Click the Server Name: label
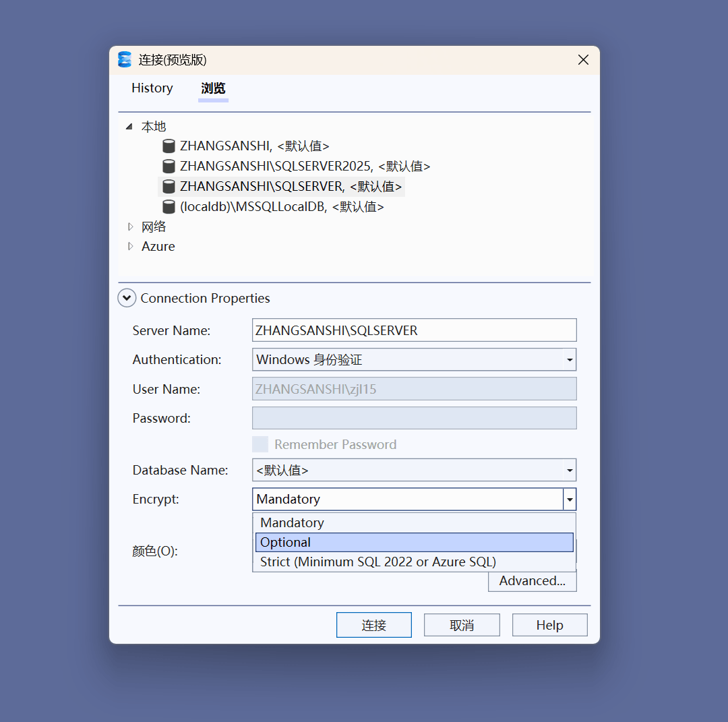728x722 pixels. point(171,330)
